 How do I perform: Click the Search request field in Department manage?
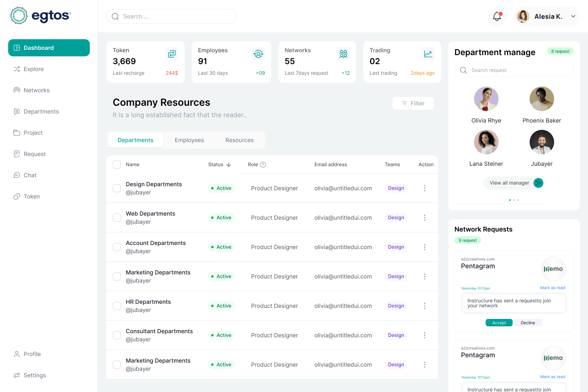click(514, 70)
